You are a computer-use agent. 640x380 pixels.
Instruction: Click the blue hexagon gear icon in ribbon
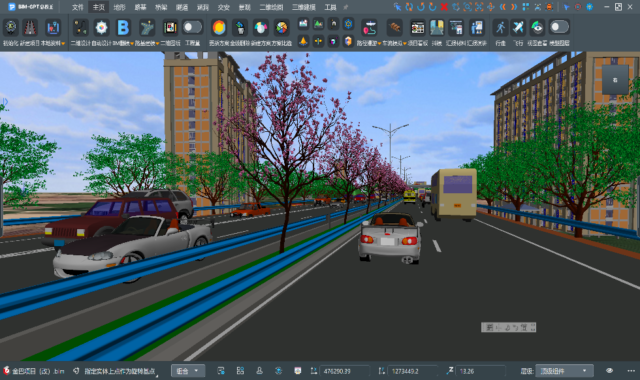(348, 23)
